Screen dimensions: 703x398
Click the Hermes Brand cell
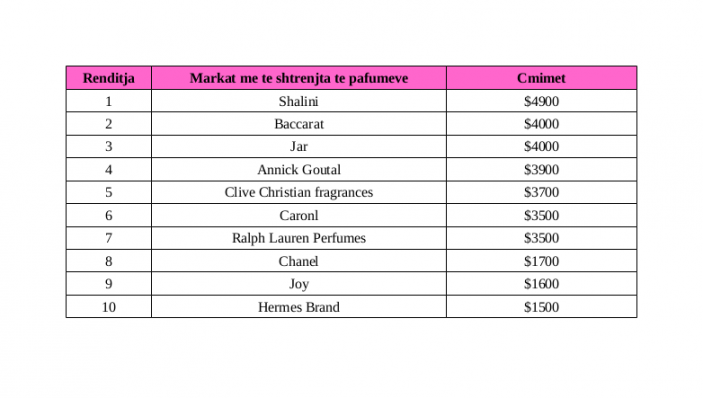[299, 307]
